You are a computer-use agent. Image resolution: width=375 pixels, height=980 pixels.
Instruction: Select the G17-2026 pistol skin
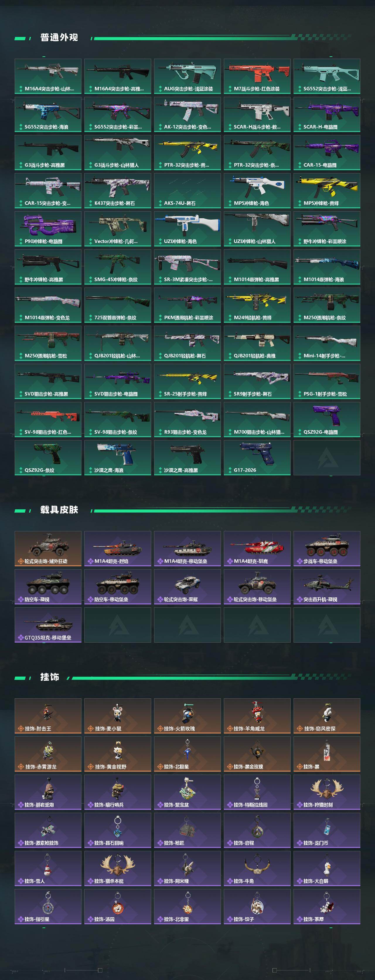click(257, 458)
